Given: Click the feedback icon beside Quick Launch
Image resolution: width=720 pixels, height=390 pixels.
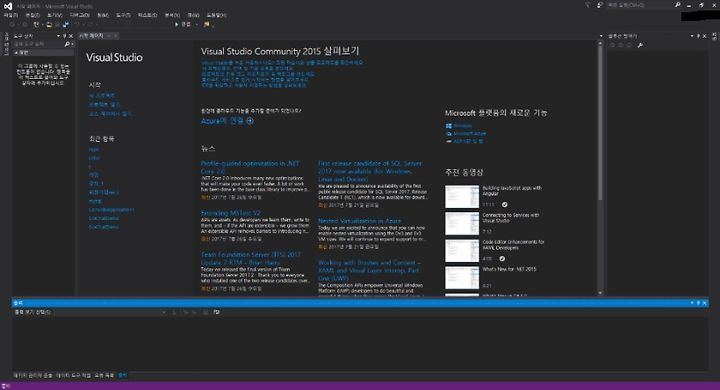Looking at the screenshot, I should (600, 5).
